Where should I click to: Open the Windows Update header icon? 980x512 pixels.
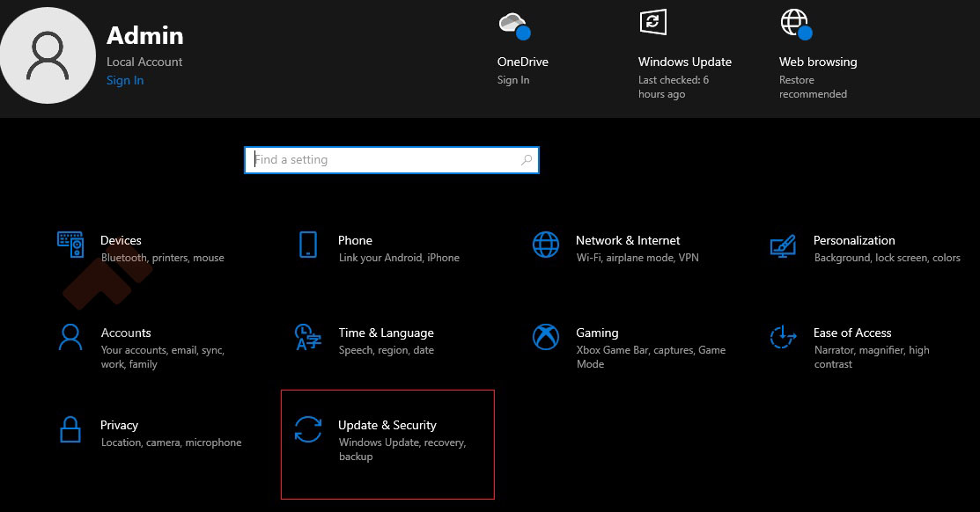tap(652, 23)
